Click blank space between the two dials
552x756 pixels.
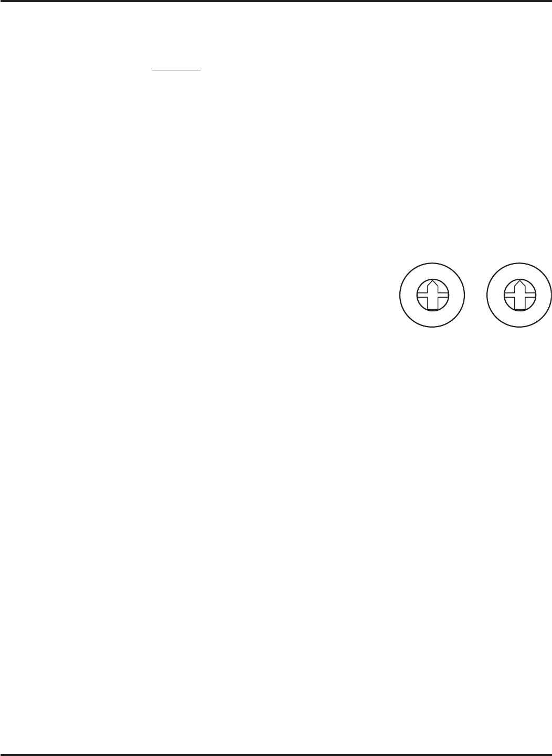pyautogui.click(x=476, y=295)
